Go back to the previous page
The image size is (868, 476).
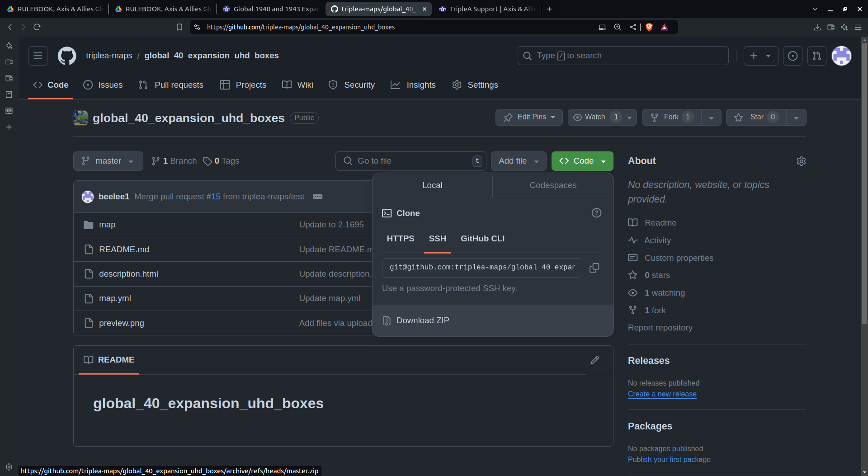pos(10,27)
